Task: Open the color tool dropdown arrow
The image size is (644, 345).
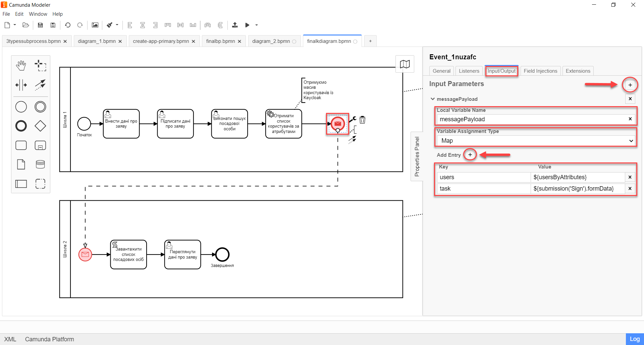Action: click(117, 25)
